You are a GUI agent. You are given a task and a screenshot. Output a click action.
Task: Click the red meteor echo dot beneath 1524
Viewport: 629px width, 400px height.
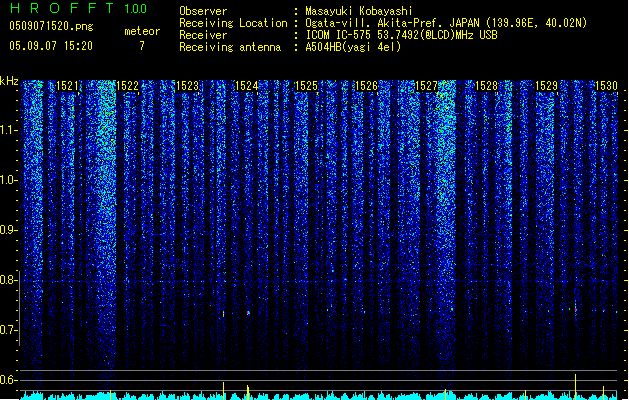tap(248, 313)
